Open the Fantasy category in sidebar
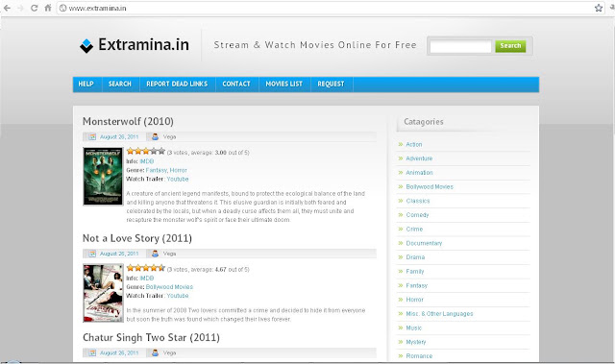The image size is (615, 364). [416, 285]
